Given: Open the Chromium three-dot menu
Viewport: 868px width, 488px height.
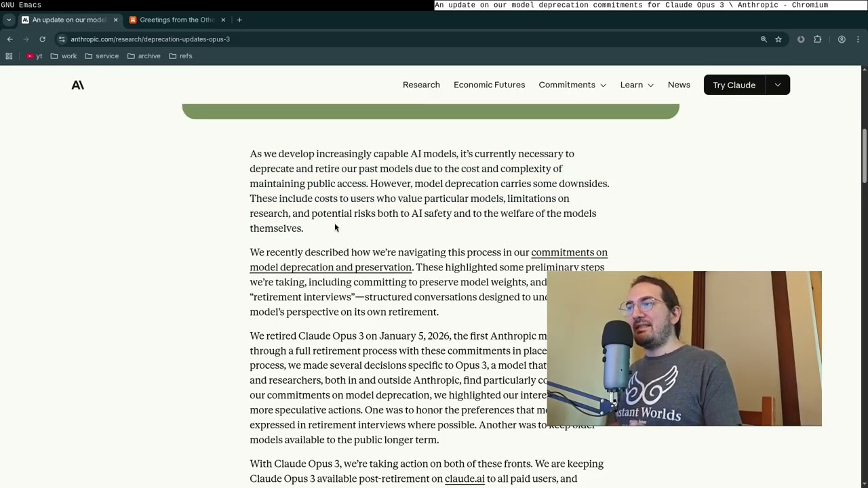Looking at the screenshot, I should (x=858, y=39).
